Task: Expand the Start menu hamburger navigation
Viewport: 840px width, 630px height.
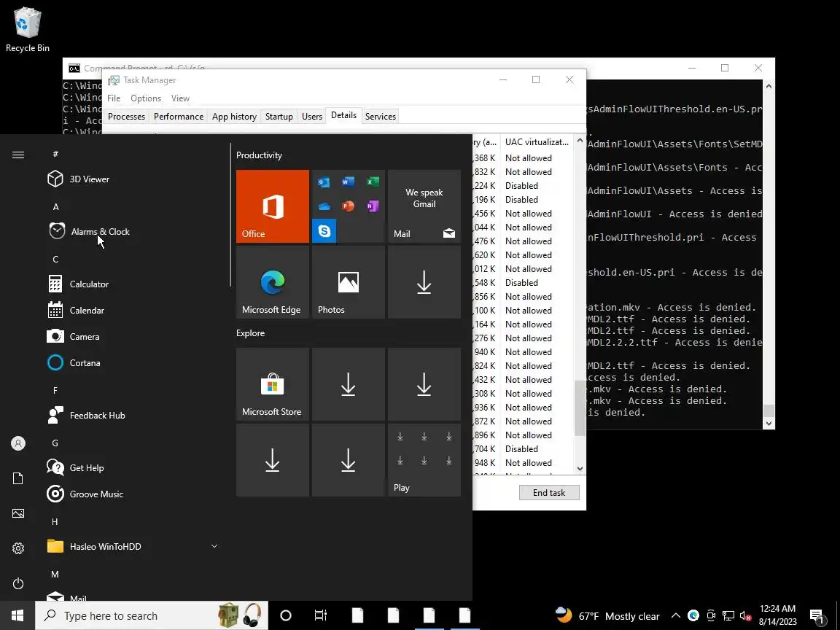Action: [18, 155]
